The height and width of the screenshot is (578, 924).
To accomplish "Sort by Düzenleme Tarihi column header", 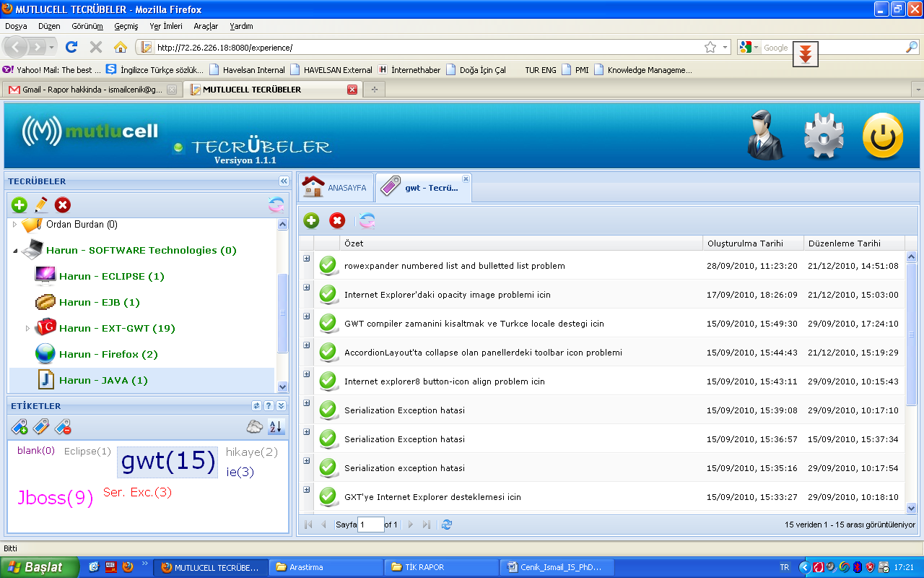I will point(854,243).
